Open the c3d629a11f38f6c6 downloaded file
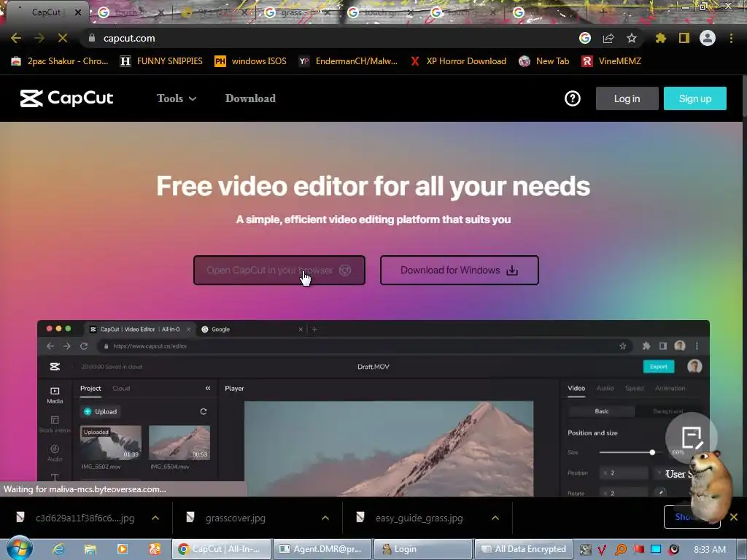The width and height of the screenshot is (747, 560). [x=85, y=518]
